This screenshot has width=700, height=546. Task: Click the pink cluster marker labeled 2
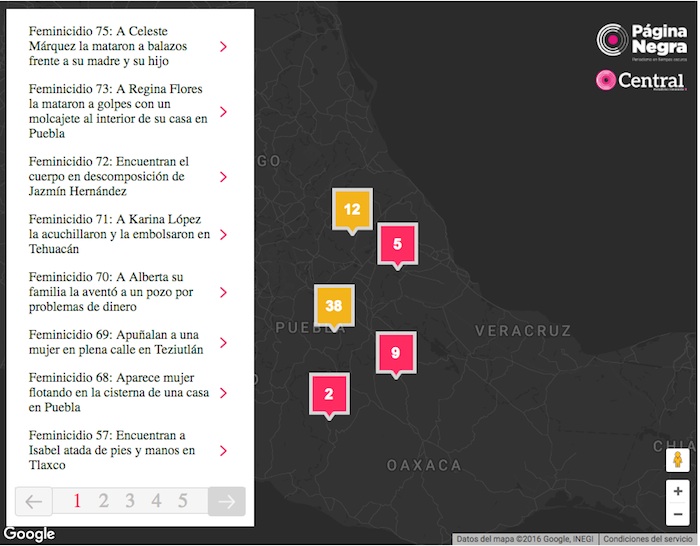(329, 393)
